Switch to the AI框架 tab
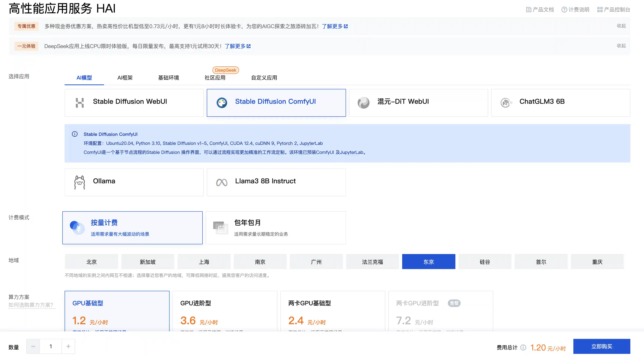644x358 pixels. click(125, 78)
